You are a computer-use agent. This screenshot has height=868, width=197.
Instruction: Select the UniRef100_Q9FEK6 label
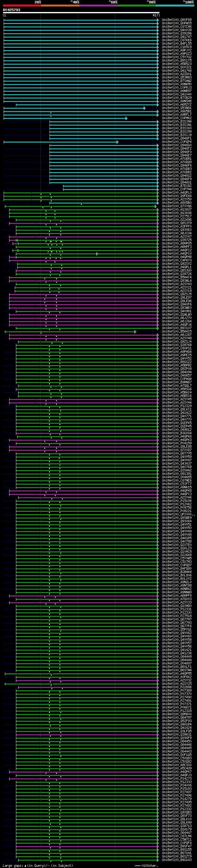point(177,196)
